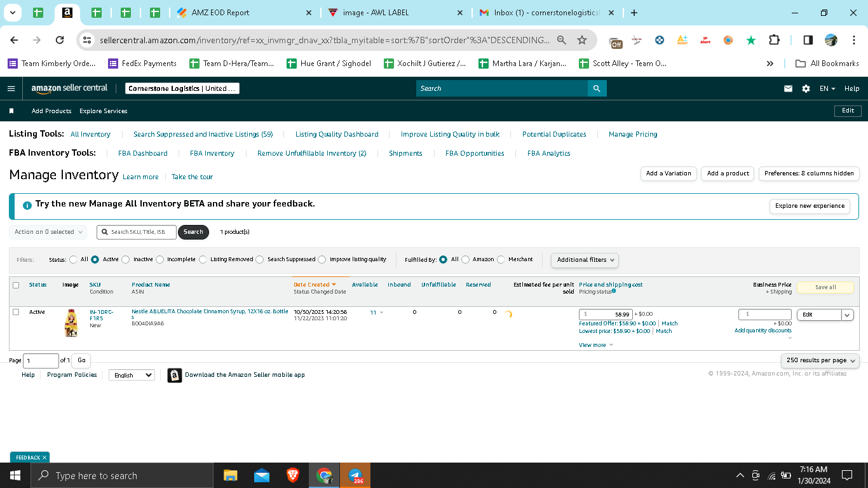Screen dimensions: 868x488
Task: Open the Windows notification center icon
Action: pyautogui.click(x=847, y=475)
